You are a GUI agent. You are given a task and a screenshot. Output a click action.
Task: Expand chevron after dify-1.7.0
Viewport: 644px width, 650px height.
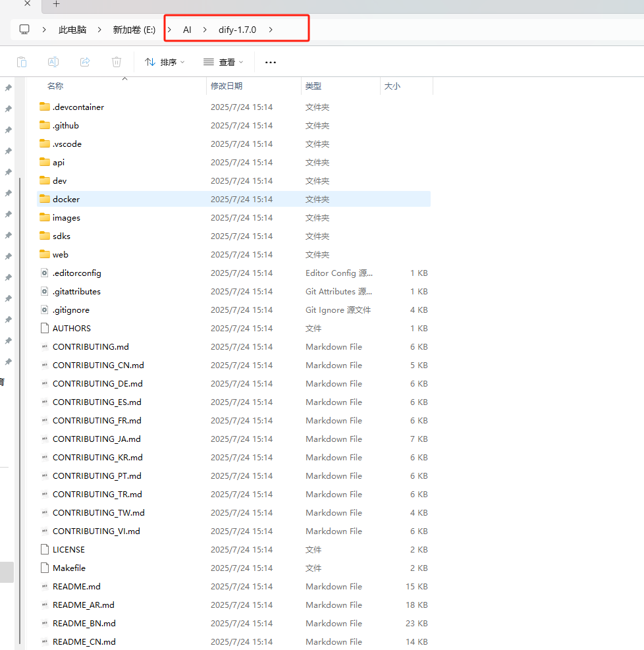271,30
